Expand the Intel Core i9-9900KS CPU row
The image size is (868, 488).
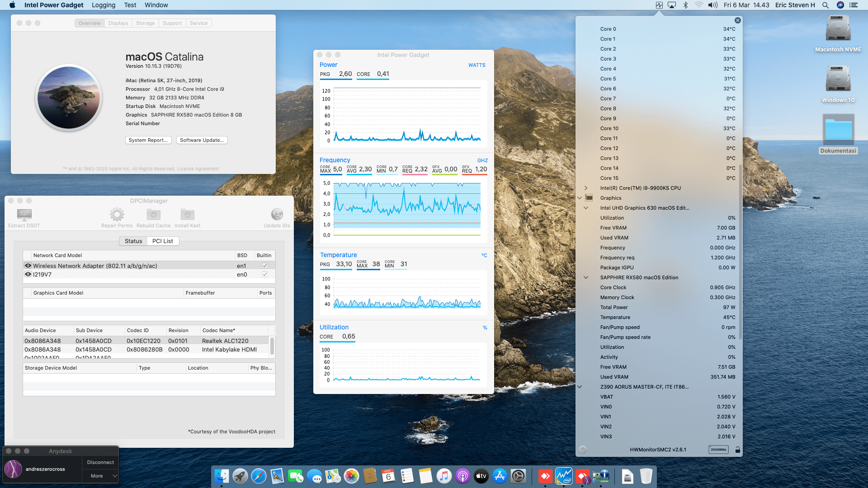tap(586, 188)
